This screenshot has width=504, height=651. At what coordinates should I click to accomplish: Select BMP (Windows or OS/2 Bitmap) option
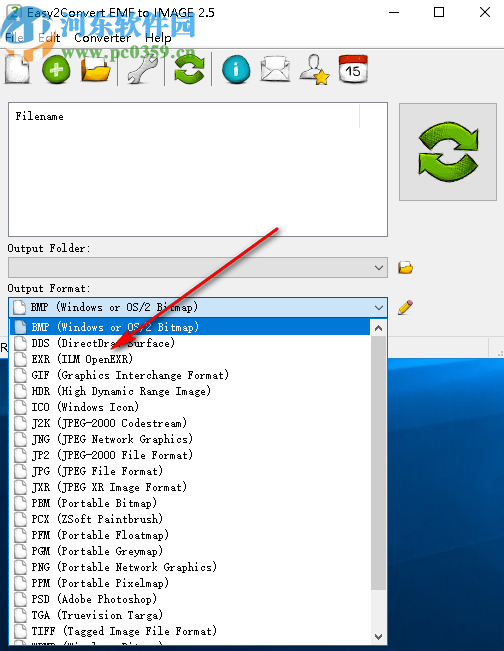click(190, 327)
